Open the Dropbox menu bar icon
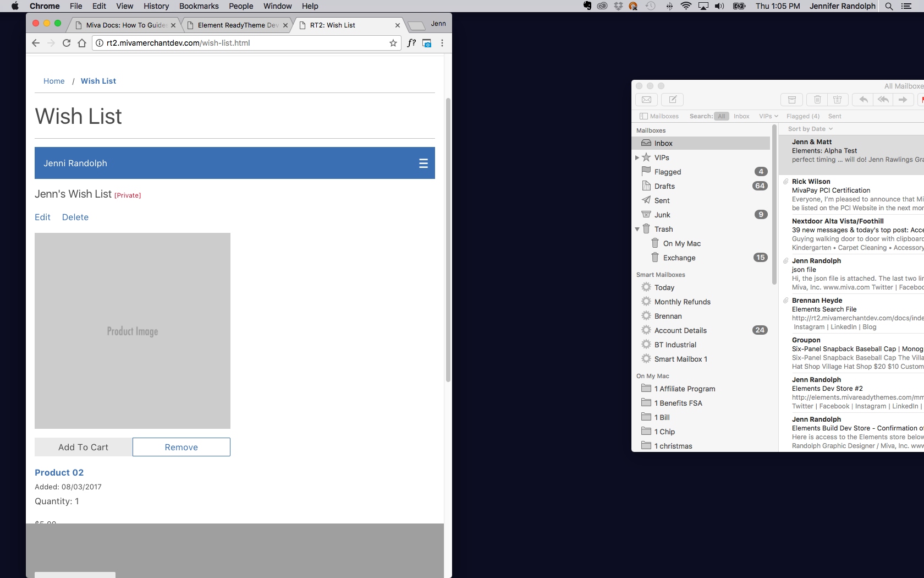This screenshot has height=578, width=924. [618, 6]
